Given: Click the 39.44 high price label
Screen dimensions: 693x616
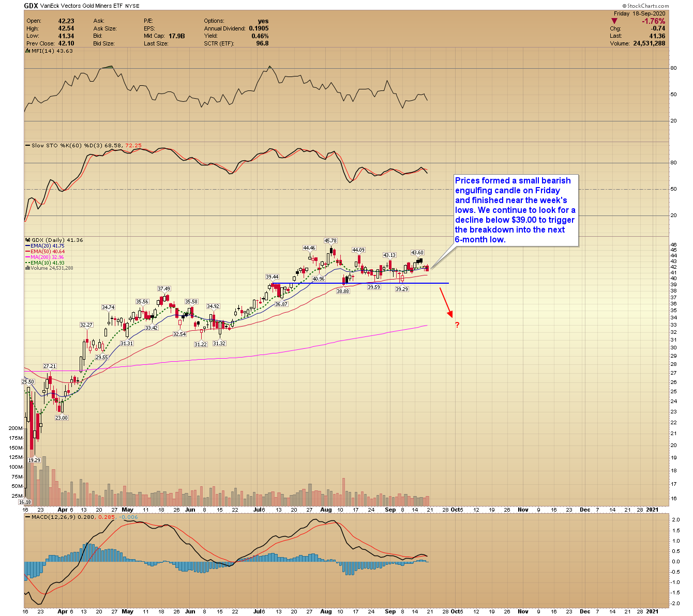Looking at the screenshot, I should click(x=272, y=277).
